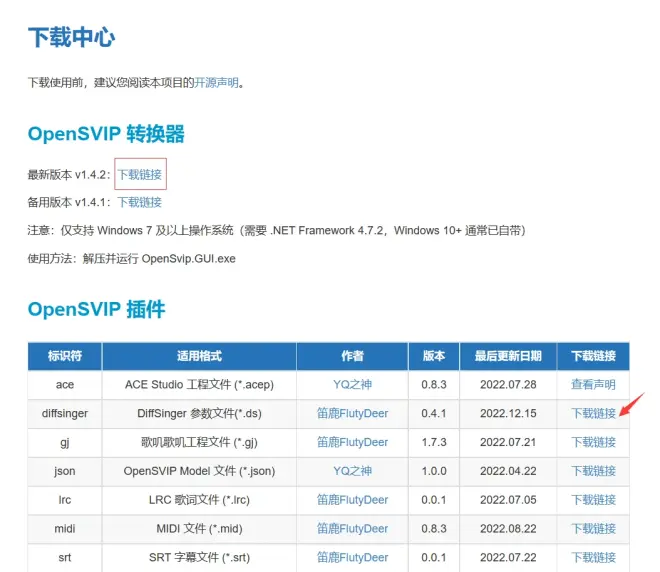Click the OpenSVIP 插件 heading

(96, 309)
